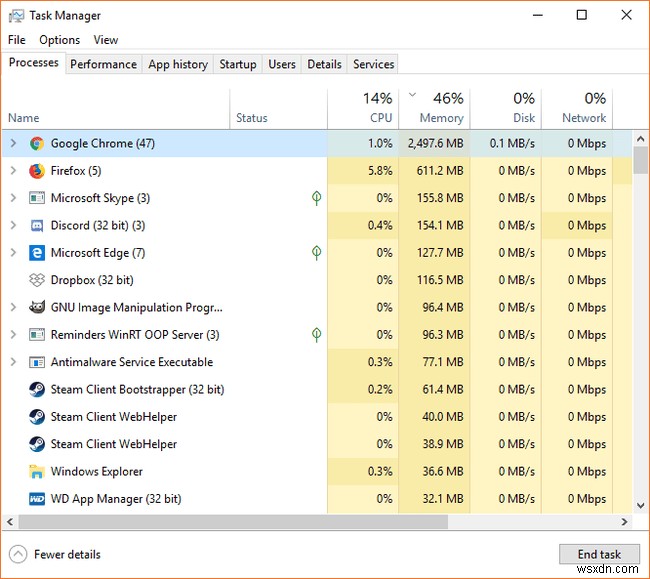Select the Processes tab
650x579 pixels.
coord(34,63)
